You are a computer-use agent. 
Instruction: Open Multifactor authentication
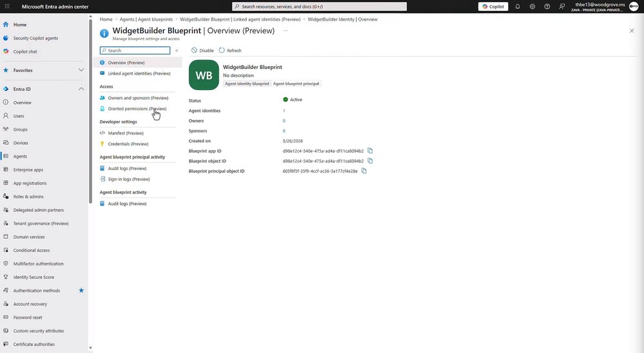(x=38, y=264)
